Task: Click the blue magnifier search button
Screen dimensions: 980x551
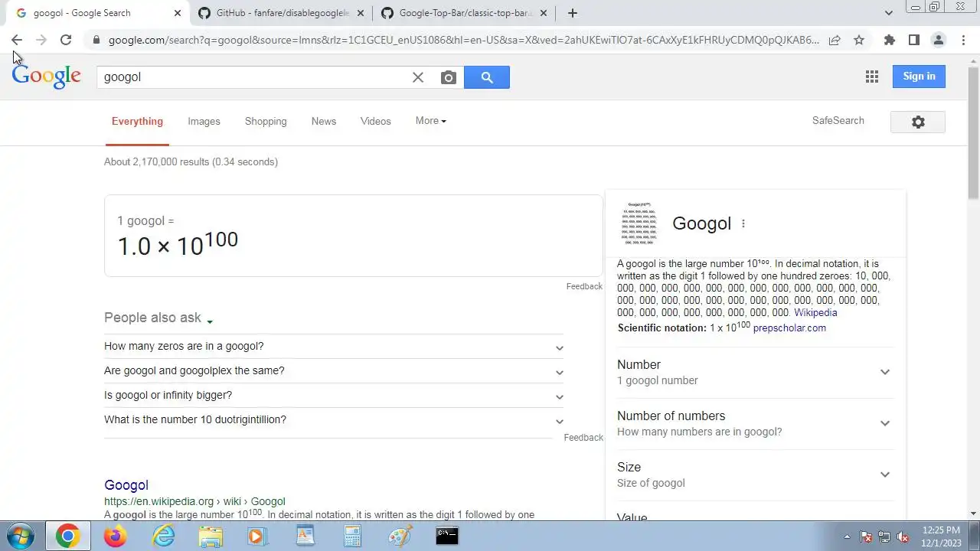Action: click(x=487, y=77)
